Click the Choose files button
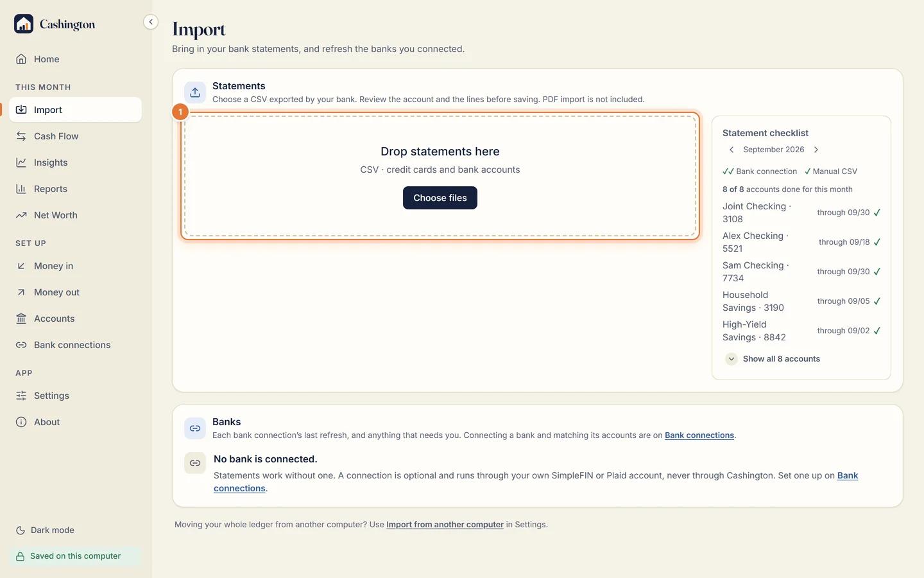This screenshot has height=578, width=924. pyautogui.click(x=440, y=198)
